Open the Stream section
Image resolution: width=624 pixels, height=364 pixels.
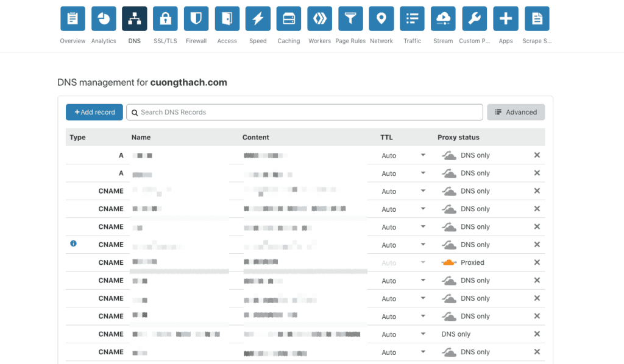443,18
